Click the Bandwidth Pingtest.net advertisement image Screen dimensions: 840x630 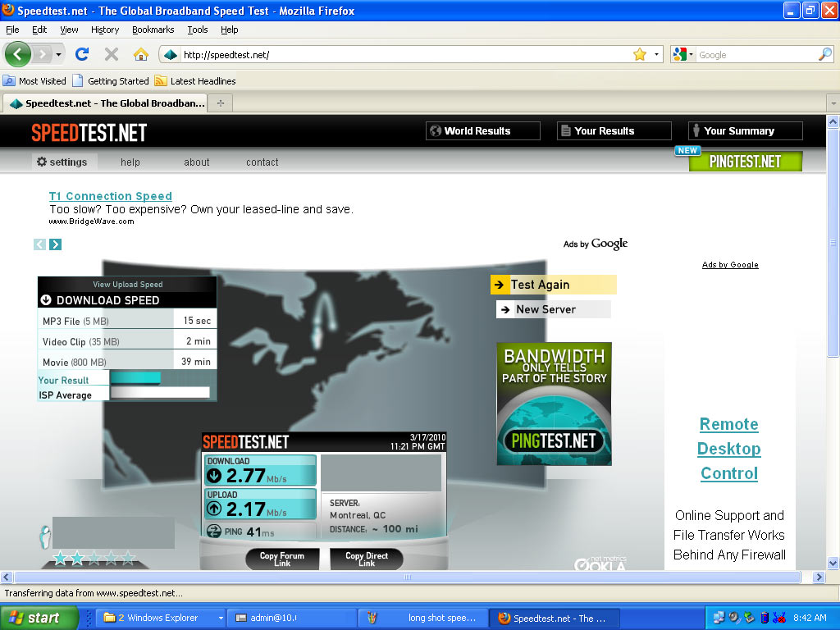point(554,404)
